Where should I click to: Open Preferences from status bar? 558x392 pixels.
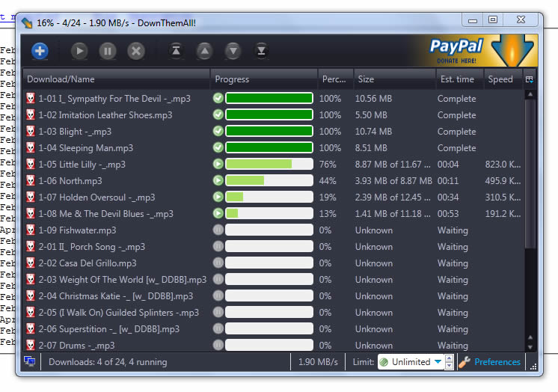point(497,362)
